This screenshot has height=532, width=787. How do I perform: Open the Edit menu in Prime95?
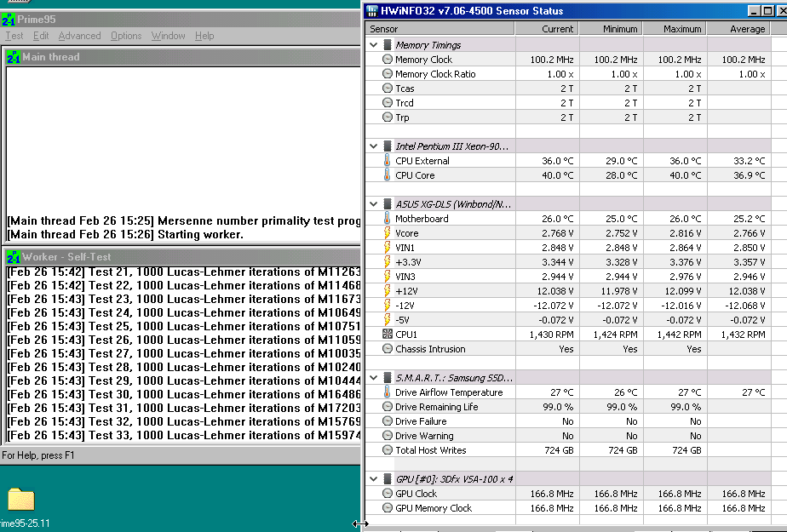(x=41, y=36)
